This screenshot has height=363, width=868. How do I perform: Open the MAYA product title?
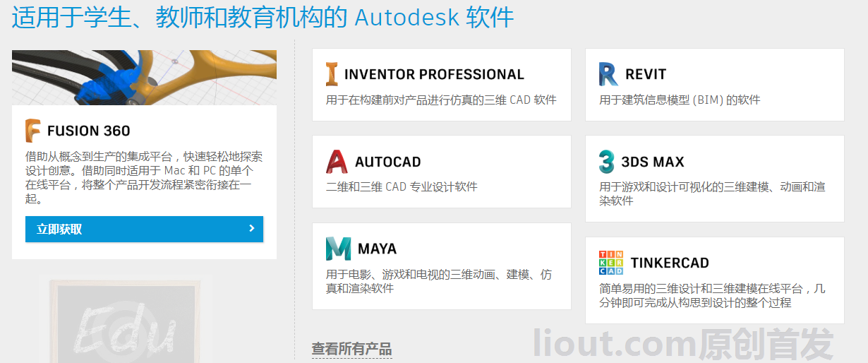click(x=378, y=249)
